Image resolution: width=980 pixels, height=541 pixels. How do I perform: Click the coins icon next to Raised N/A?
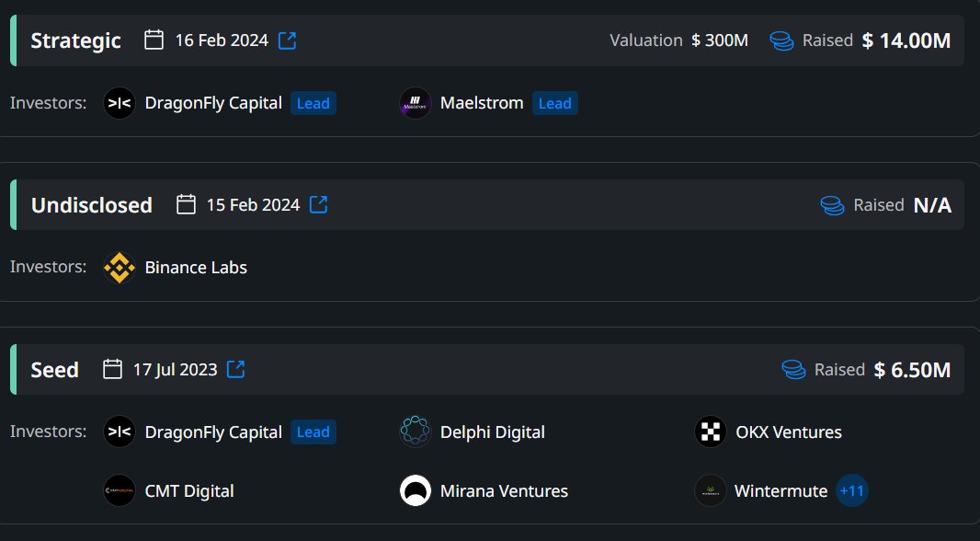(833, 205)
